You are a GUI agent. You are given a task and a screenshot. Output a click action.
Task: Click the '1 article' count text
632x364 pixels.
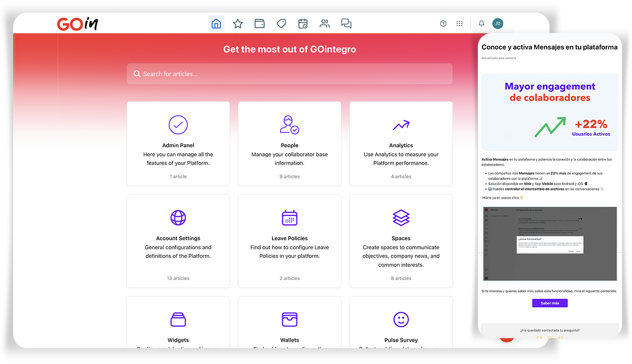point(178,177)
